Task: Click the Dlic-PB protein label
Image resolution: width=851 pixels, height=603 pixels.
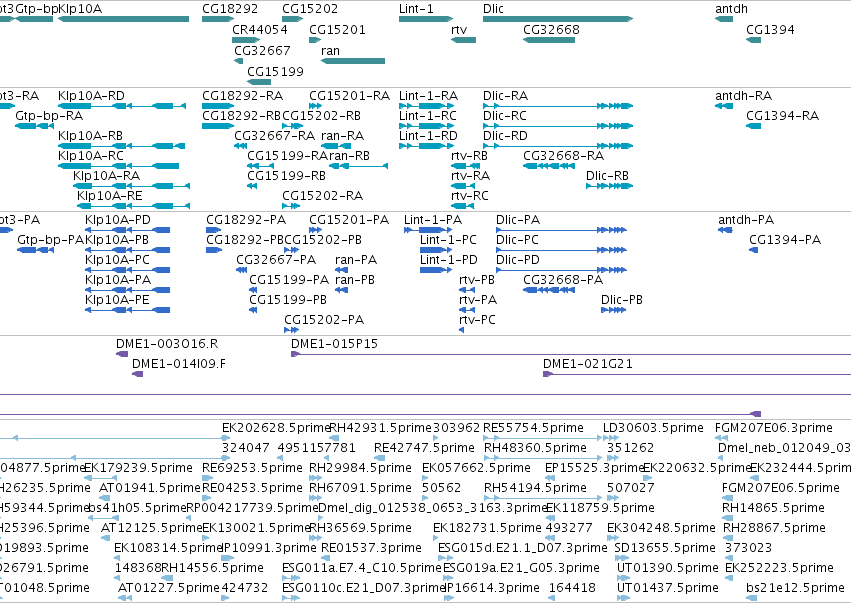Action: click(x=622, y=300)
